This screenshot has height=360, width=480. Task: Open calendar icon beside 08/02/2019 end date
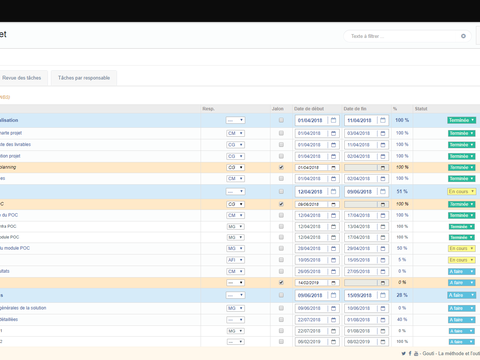[x=383, y=342]
